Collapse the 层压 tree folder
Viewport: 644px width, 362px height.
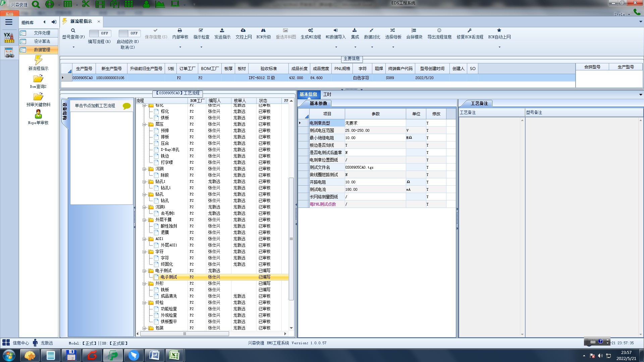click(x=145, y=124)
